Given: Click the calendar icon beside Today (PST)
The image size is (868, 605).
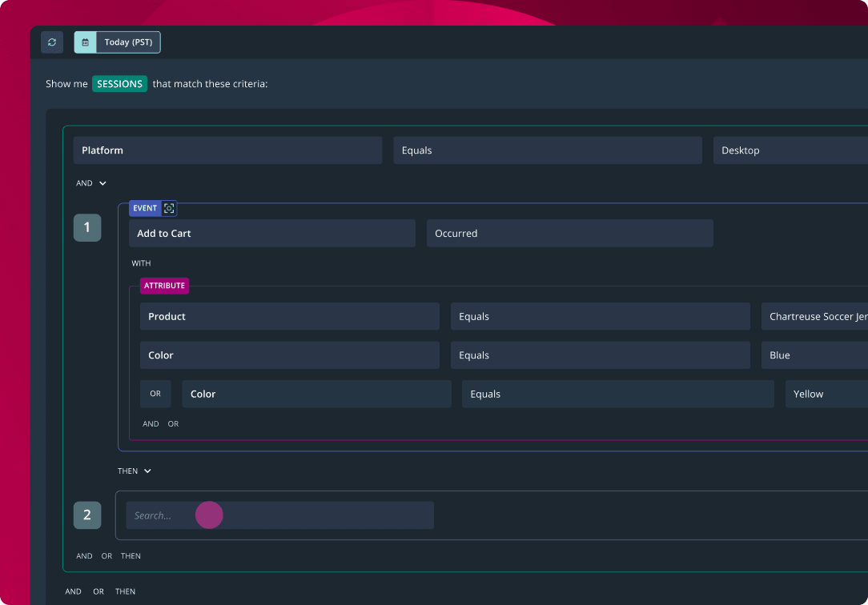Looking at the screenshot, I should coord(86,42).
